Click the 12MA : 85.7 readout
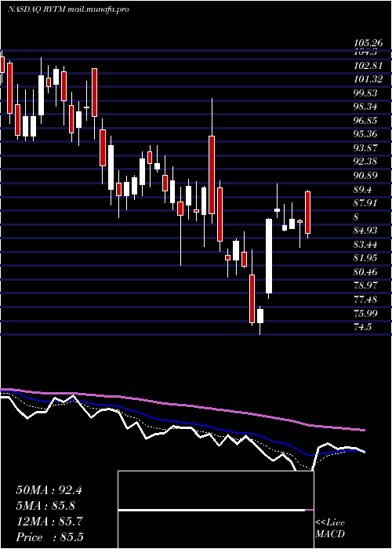This screenshot has width=392, height=549. [49, 522]
